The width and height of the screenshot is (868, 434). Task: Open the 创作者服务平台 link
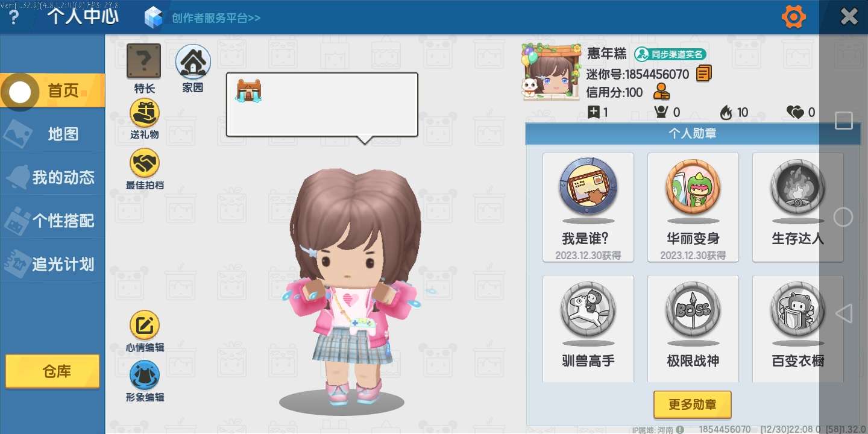pyautogui.click(x=215, y=17)
